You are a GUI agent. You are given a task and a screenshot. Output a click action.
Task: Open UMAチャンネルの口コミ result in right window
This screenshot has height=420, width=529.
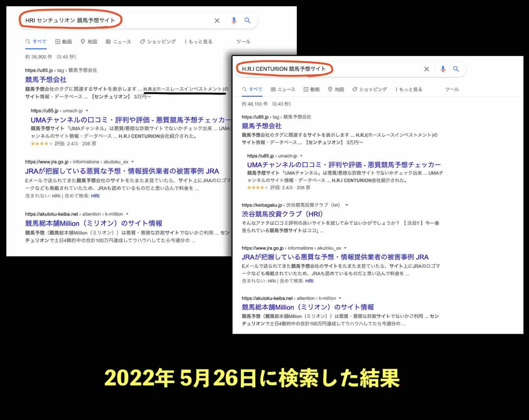point(344,165)
